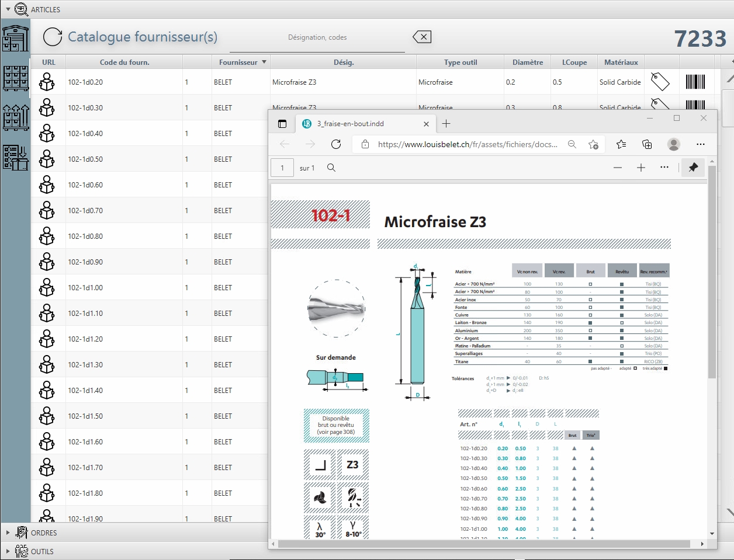The height and width of the screenshot is (560, 734).
Task: Open the browser Favorites list
Action: tap(621, 144)
